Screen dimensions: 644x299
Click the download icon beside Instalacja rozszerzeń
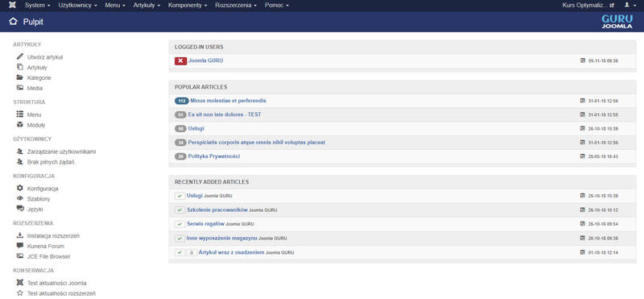19,235
